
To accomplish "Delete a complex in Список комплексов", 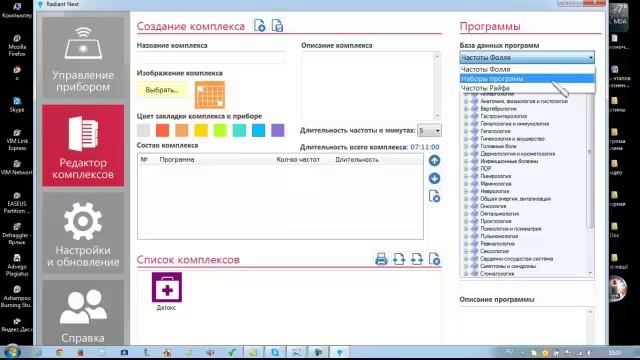I will pos(434,259).
